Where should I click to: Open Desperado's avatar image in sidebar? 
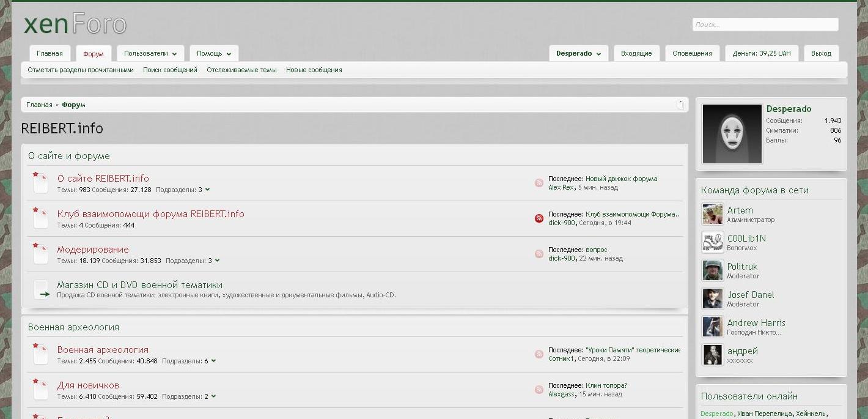click(x=732, y=133)
